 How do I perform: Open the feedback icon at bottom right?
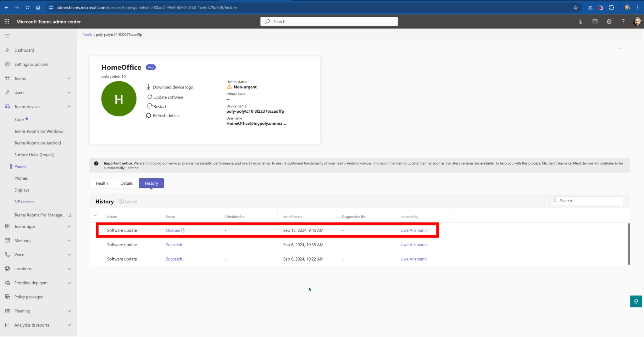(x=636, y=301)
